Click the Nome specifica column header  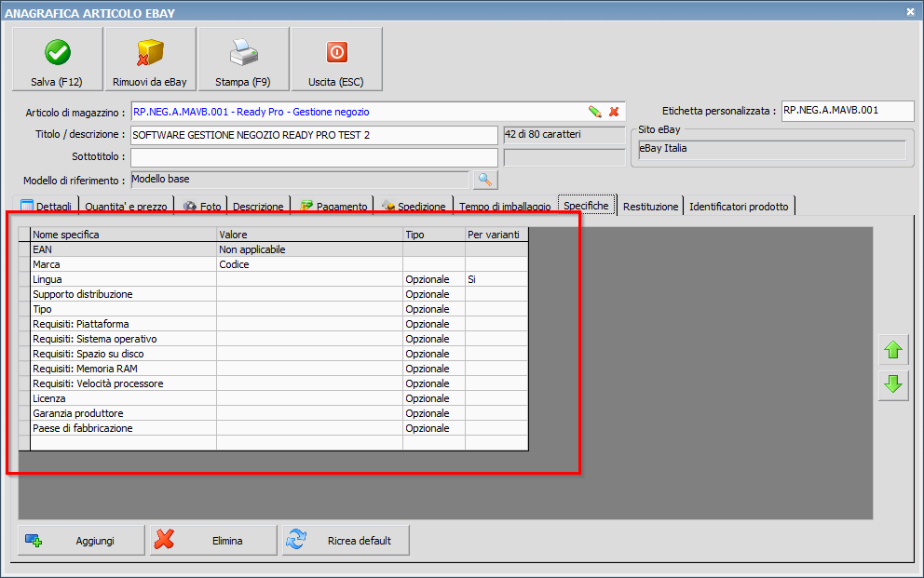124,235
